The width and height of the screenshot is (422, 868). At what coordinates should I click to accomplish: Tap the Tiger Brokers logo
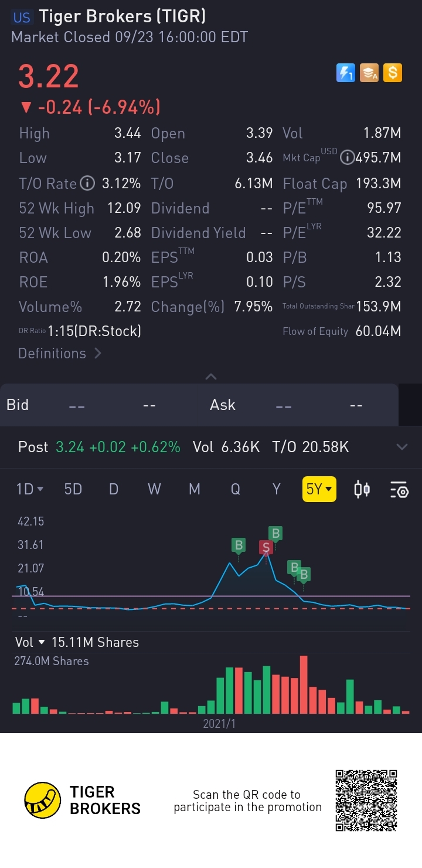pyautogui.click(x=83, y=801)
